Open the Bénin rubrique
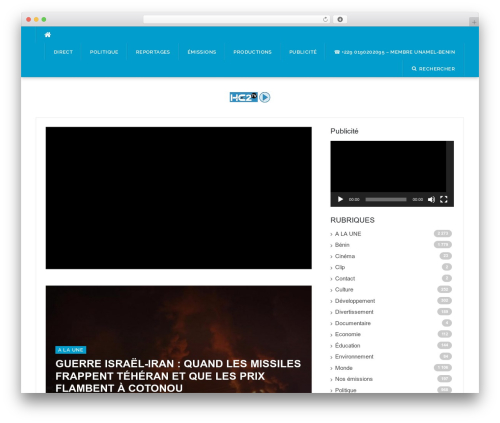500x423 pixels. tap(342, 245)
